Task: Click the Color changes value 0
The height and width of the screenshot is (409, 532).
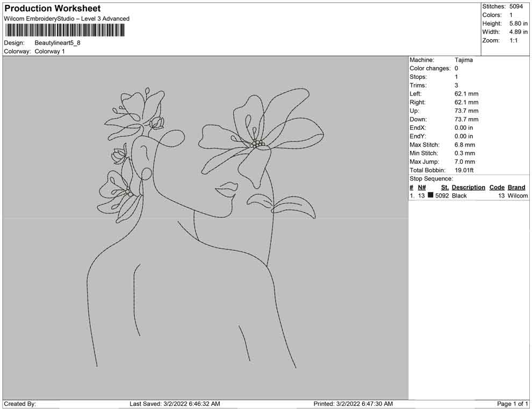Action: [456, 69]
